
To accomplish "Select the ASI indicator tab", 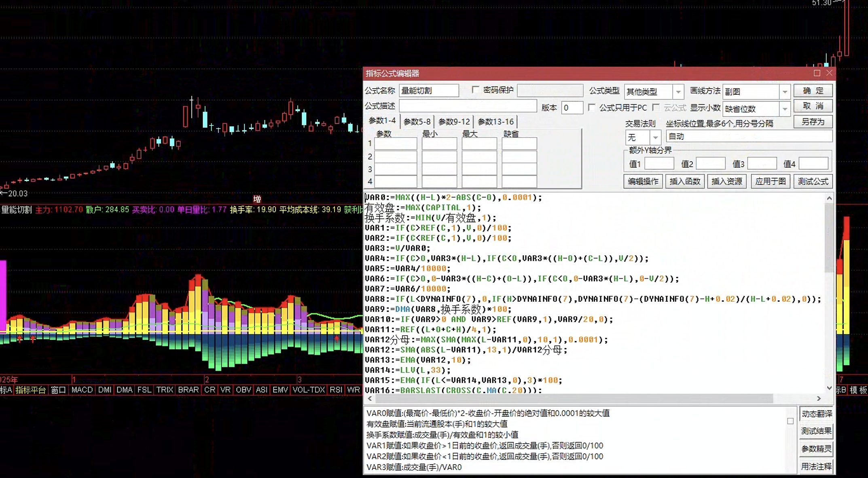I will tap(262, 390).
